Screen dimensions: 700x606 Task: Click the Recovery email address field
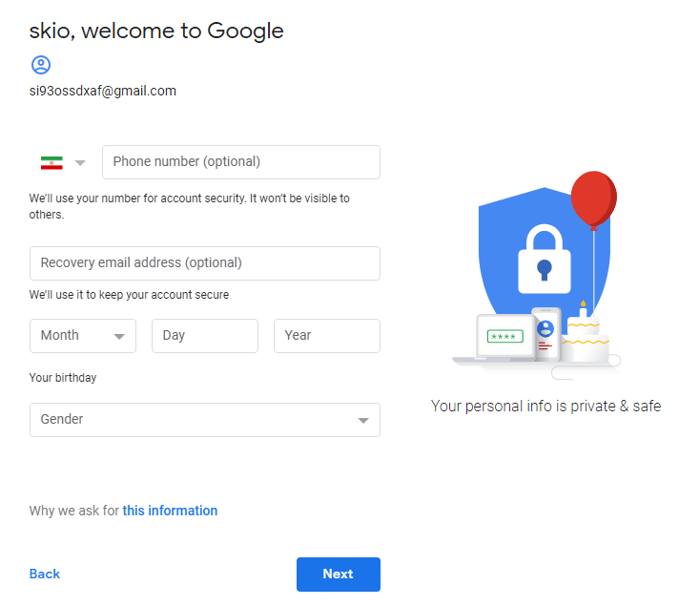pos(205,263)
